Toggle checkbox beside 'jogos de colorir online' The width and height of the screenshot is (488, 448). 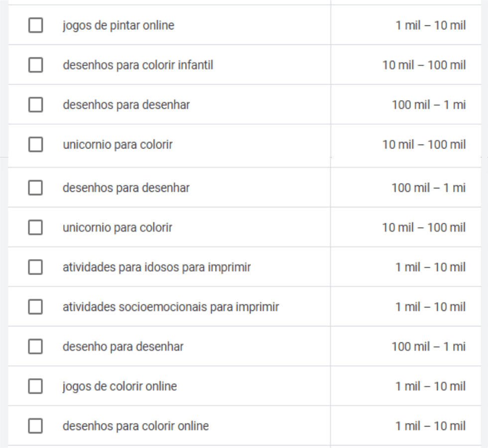click(35, 386)
